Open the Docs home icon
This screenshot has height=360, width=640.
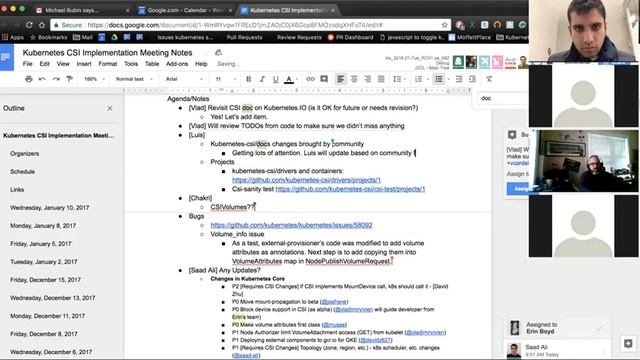(x=7, y=57)
